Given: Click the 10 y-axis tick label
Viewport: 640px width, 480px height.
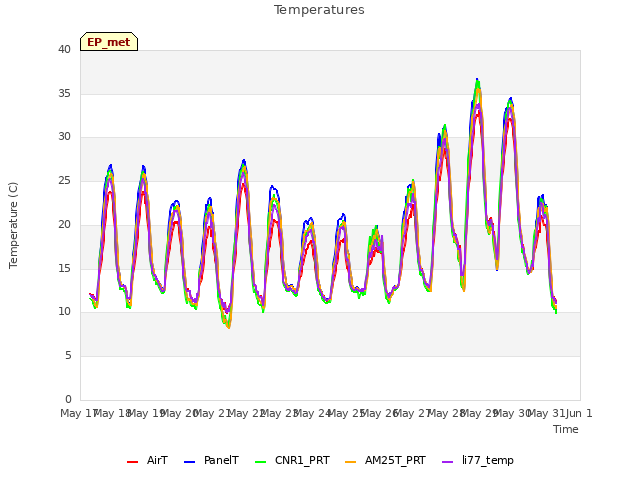Looking at the screenshot, I should tap(64, 312).
